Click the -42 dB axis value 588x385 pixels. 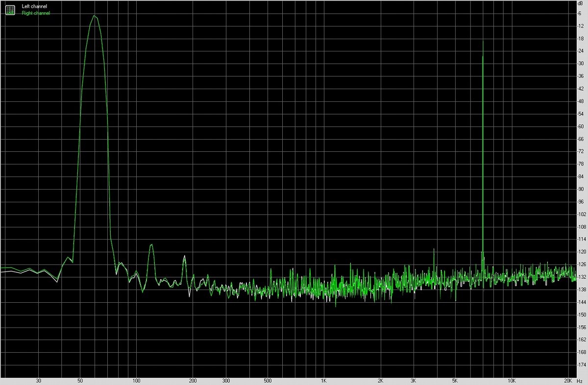(x=581, y=89)
